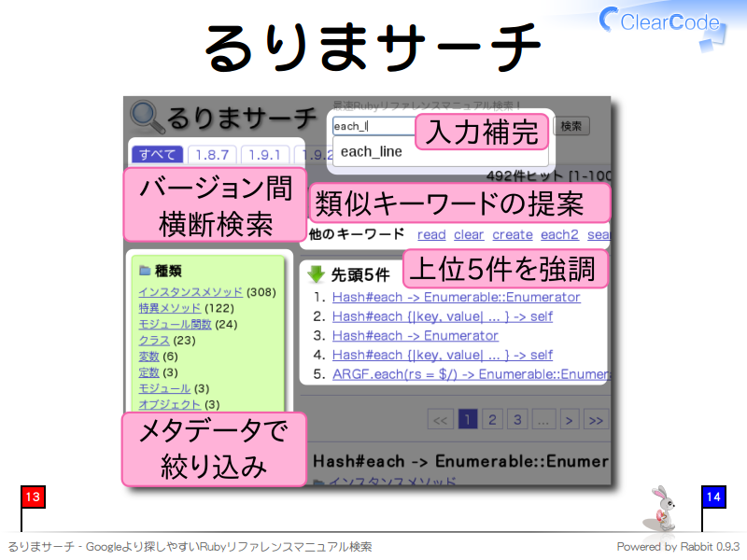747x560 pixels.
Task: Click the red flag marker 13
Action: tap(33, 497)
